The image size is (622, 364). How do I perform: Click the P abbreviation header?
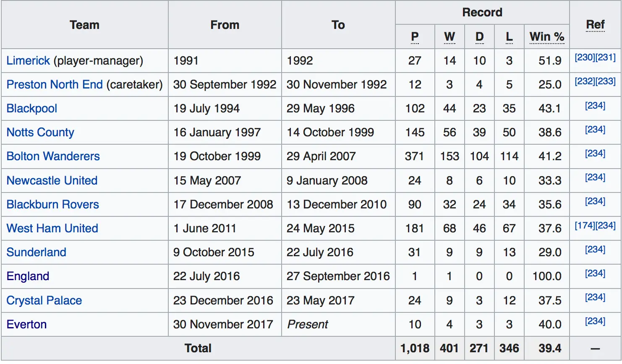[415, 37]
